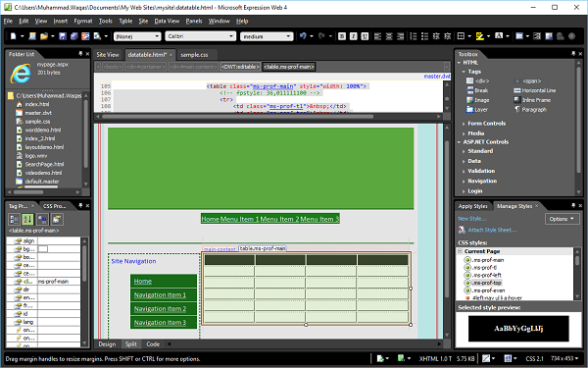Screen dimensions: 588x368
Task: Open the CSS Properties panel tab
Action: tap(54, 206)
